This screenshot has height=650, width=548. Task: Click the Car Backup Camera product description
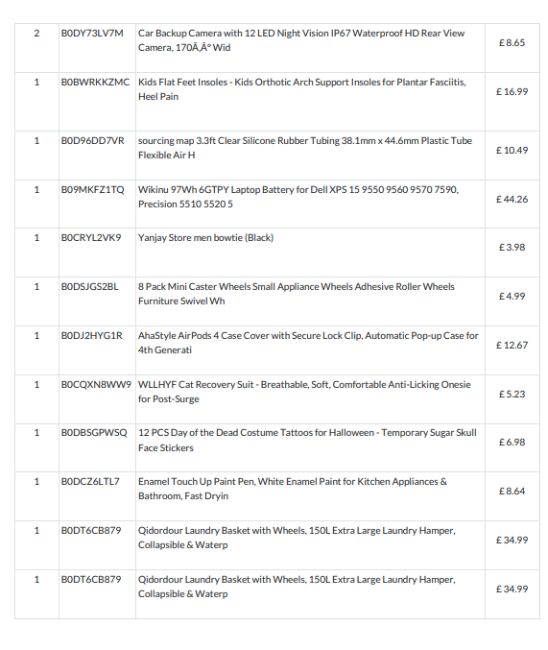pos(301,40)
